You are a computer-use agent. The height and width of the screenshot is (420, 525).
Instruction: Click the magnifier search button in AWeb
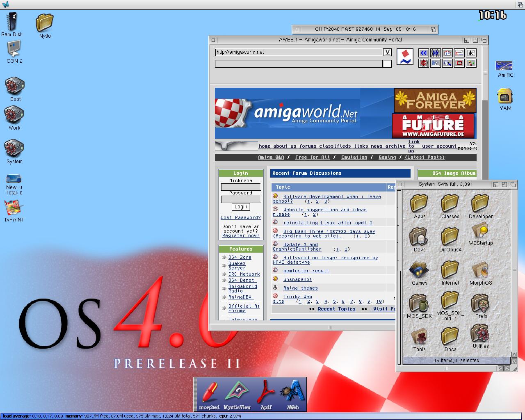[x=447, y=63]
